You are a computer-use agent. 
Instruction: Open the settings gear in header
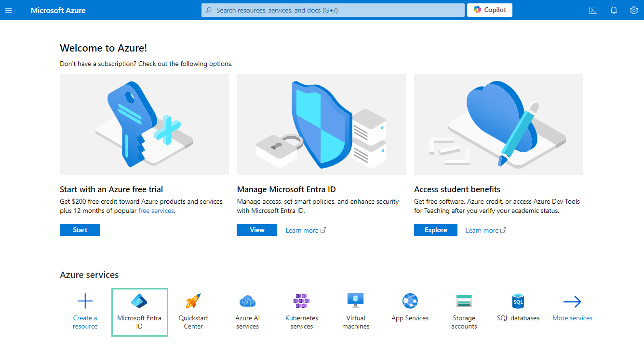point(634,10)
